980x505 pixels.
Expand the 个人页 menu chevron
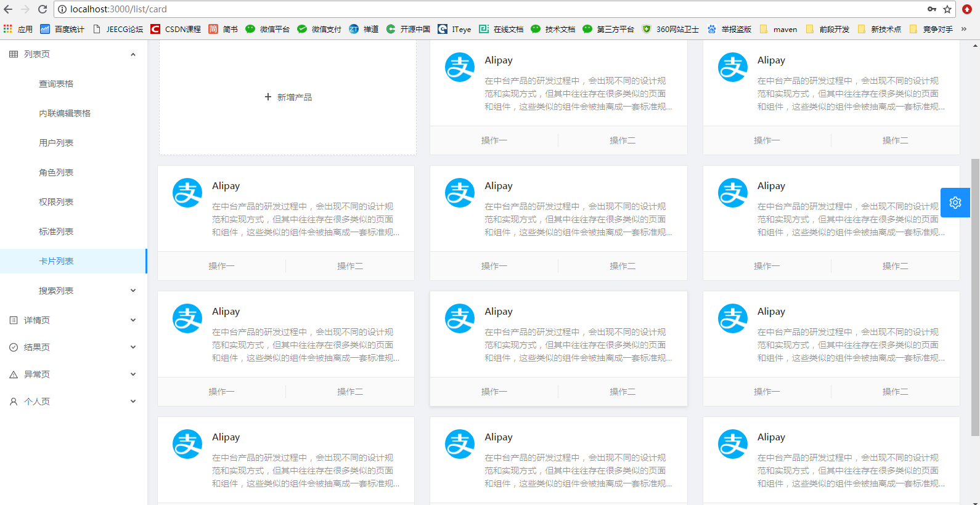(133, 402)
